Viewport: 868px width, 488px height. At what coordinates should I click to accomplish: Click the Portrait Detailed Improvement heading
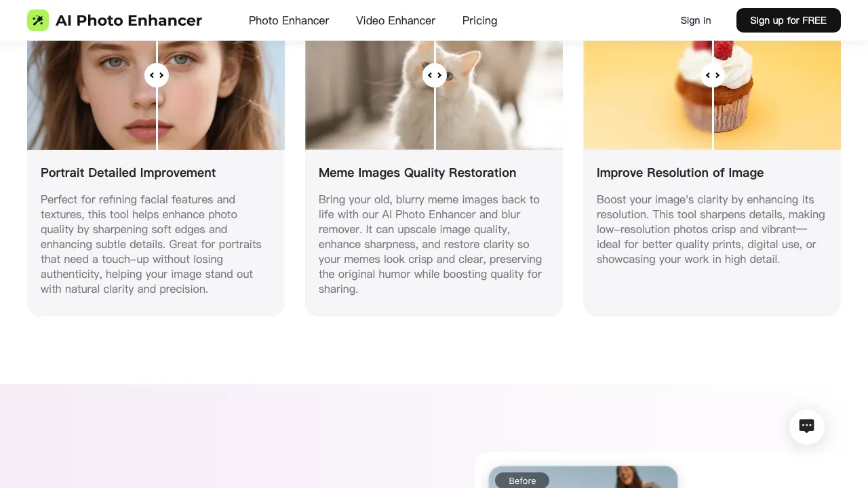pyautogui.click(x=128, y=173)
